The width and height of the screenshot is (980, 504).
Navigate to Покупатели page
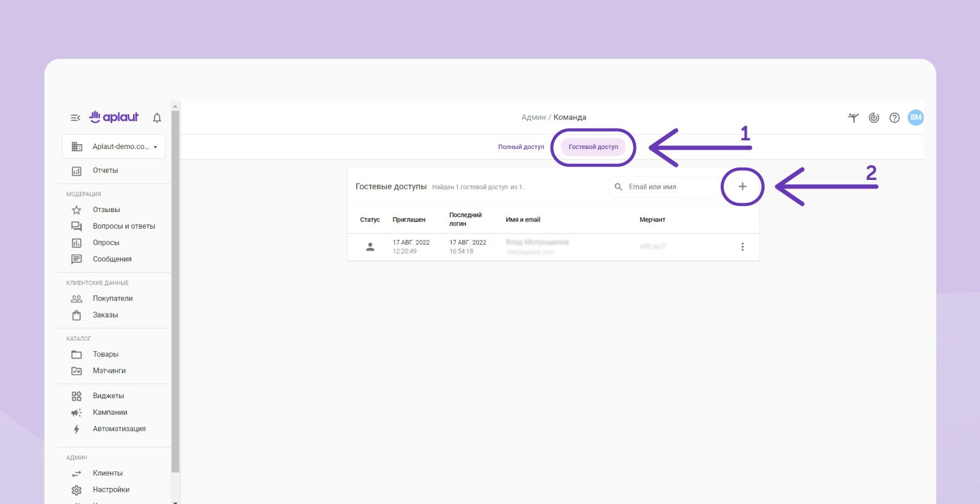(113, 299)
